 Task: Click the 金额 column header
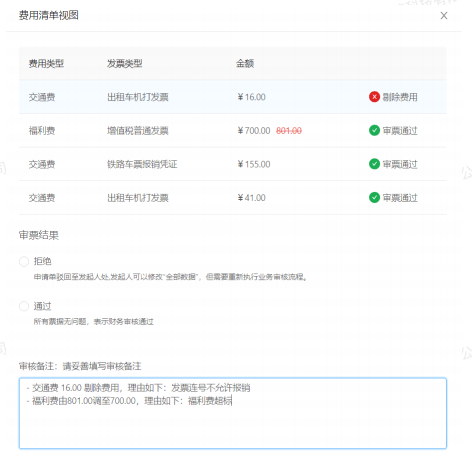245,63
